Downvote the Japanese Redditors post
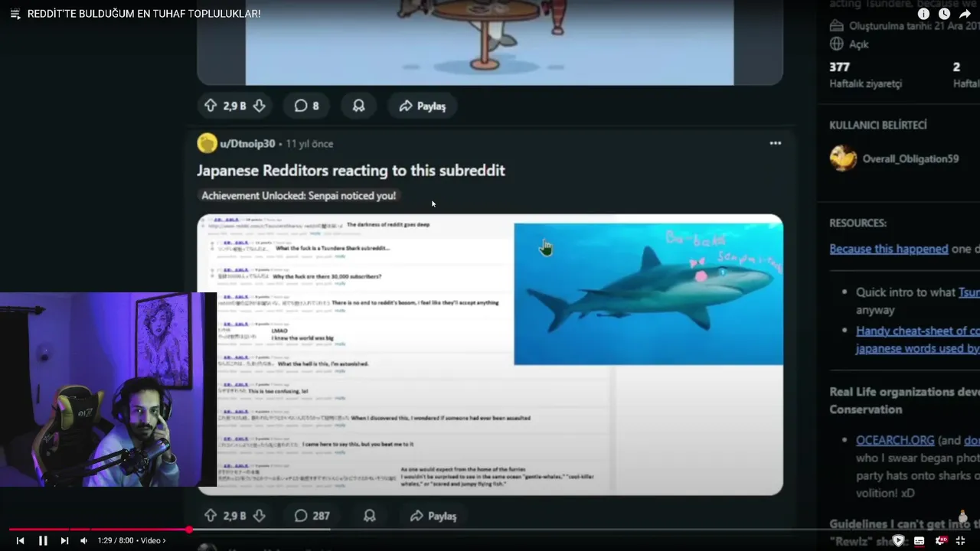980x551 pixels. 260,516
